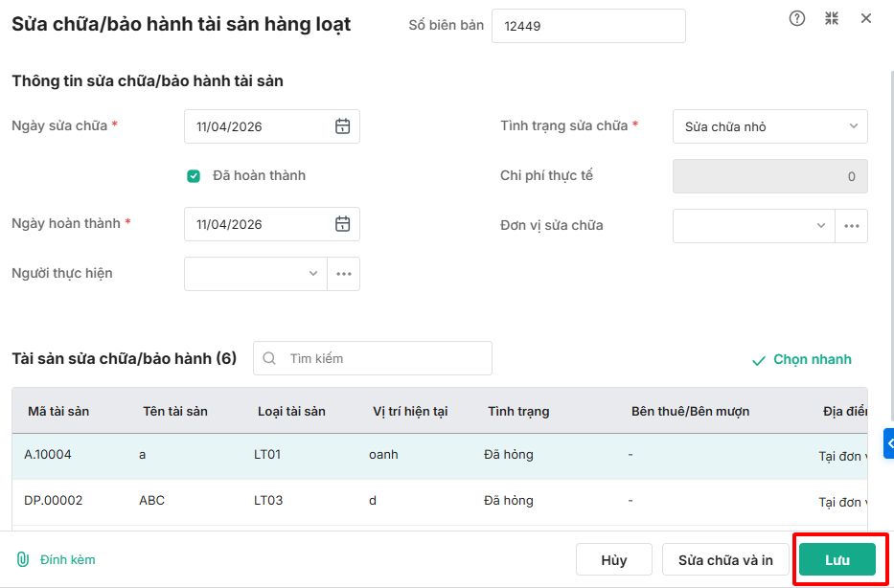Click the Hủy cancel button

pos(613,560)
